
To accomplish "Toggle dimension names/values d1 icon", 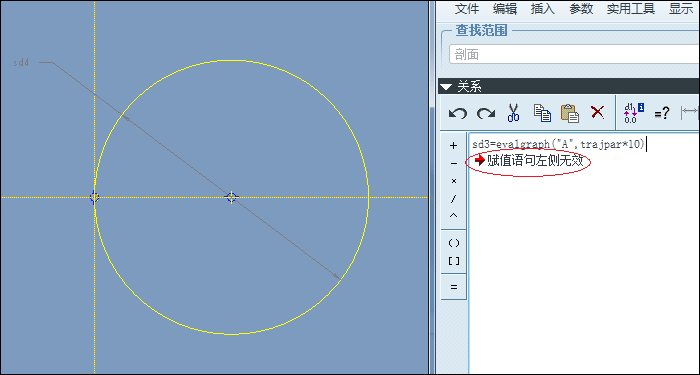I will coord(634,113).
